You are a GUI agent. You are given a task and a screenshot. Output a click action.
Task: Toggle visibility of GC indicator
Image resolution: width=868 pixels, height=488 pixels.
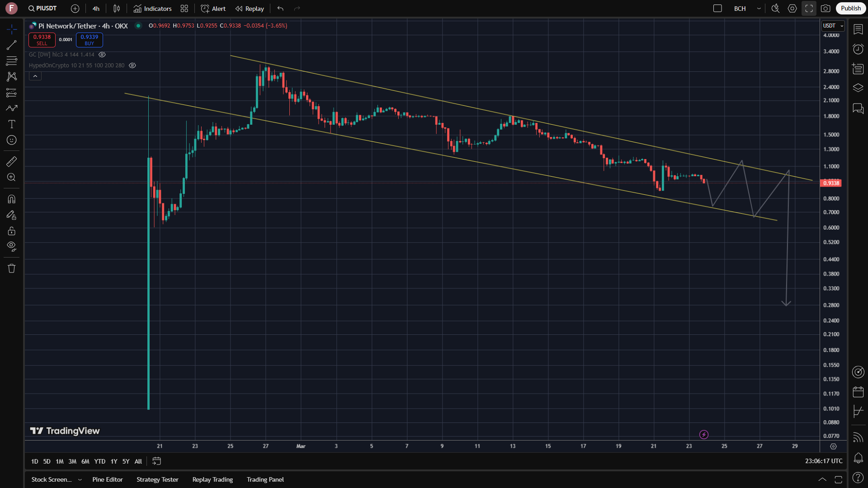click(102, 55)
